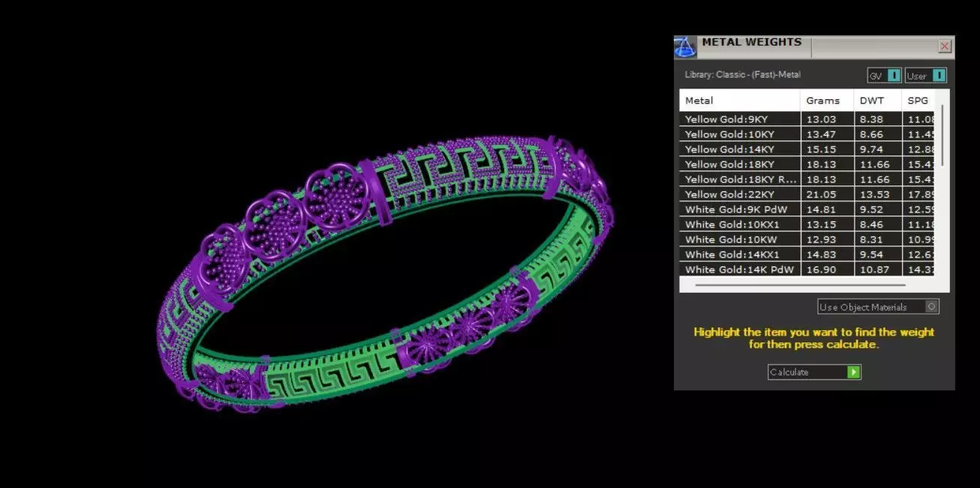This screenshot has width=980, height=488.
Task: Select the Yellow Gold:10KY row
Action: 807,134
